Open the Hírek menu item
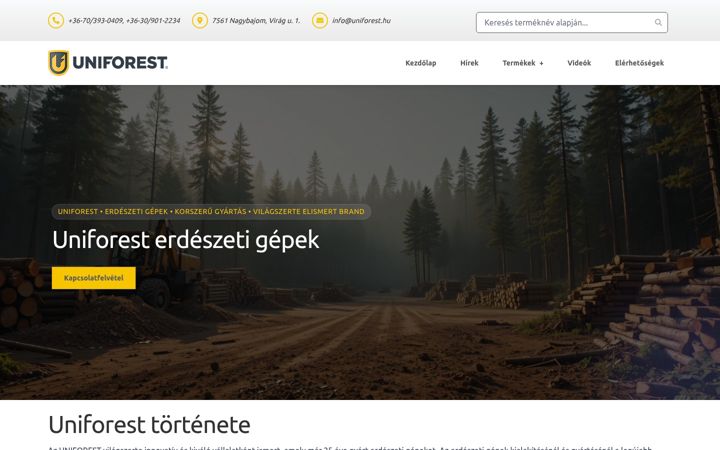 tap(469, 63)
